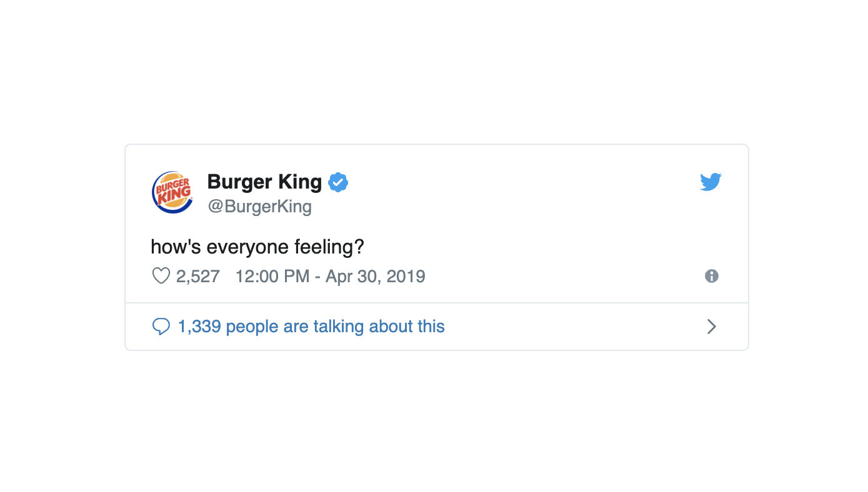Open the gray info circle icon
Screen dimensions: 868x492
point(712,276)
